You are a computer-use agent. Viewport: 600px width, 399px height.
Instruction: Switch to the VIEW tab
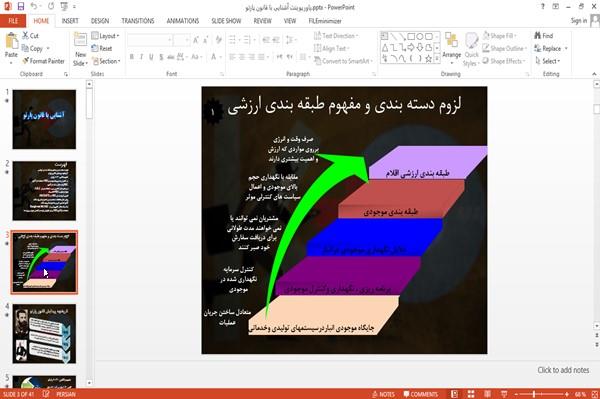pos(290,21)
